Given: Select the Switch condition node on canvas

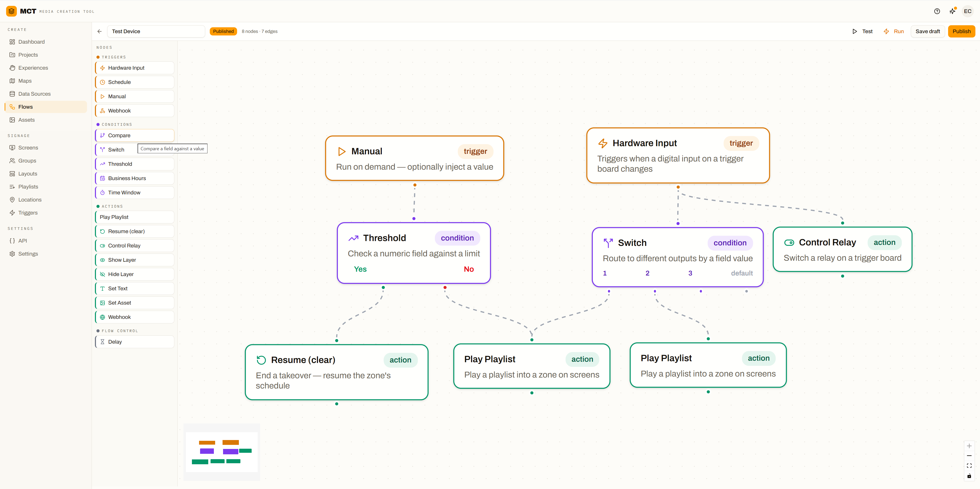Looking at the screenshot, I should click(x=678, y=257).
